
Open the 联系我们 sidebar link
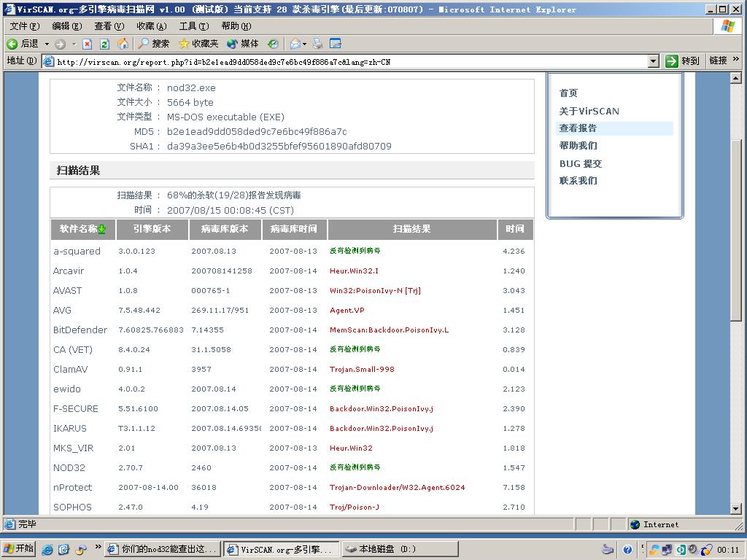pos(578,181)
